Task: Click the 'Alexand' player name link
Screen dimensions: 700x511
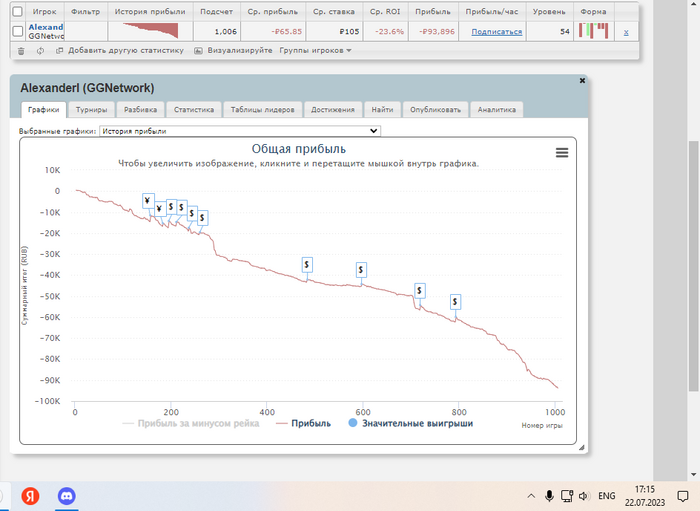Action: pyautogui.click(x=46, y=27)
